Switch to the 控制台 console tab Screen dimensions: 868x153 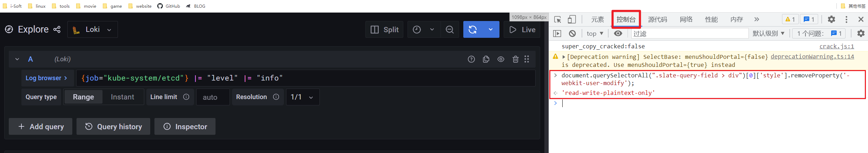(626, 19)
